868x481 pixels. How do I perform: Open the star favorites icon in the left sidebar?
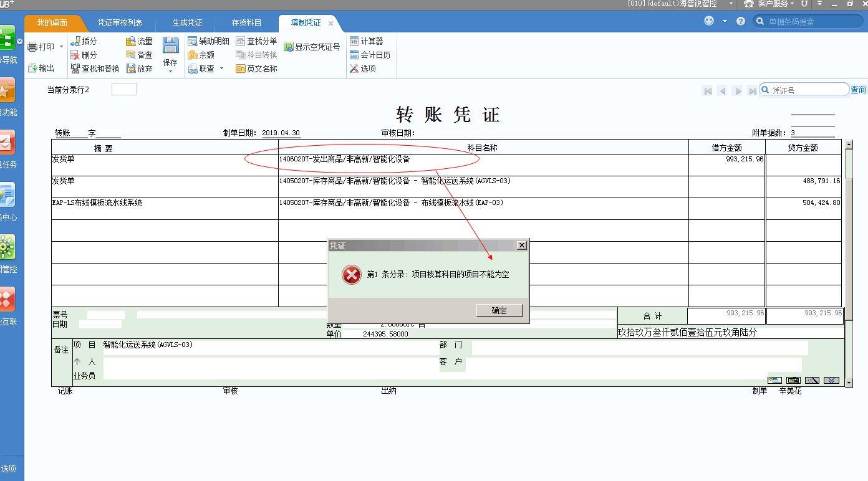click(x=6, y=91)
